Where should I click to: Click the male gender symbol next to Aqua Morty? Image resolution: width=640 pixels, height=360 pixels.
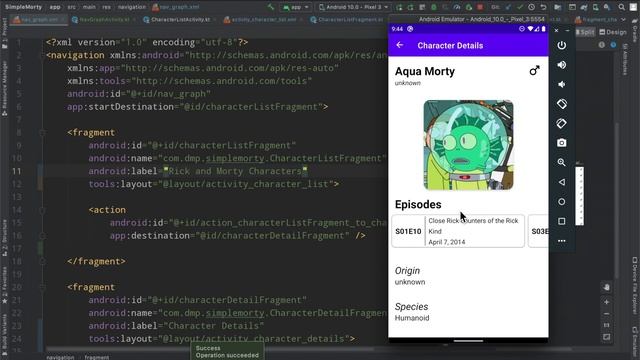[534, 71]
